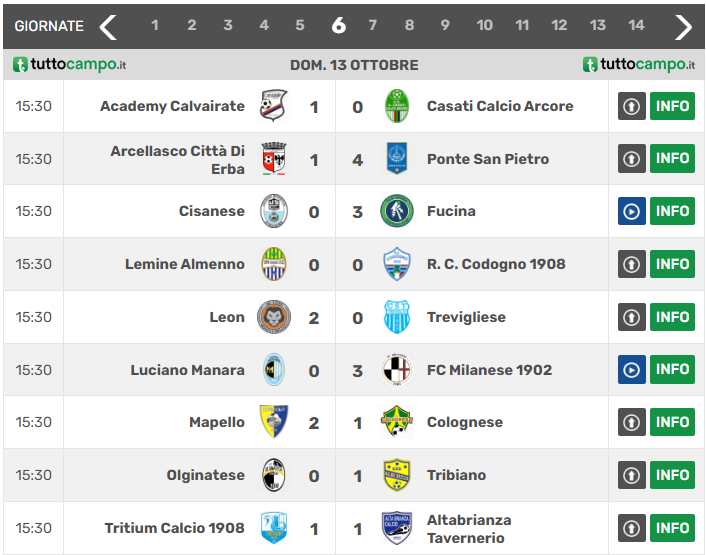The width and height of the screenshot is (706, 555).
Task: Click upload arrow icon for Academy Calvairate match
Action: tap(631, 106)
